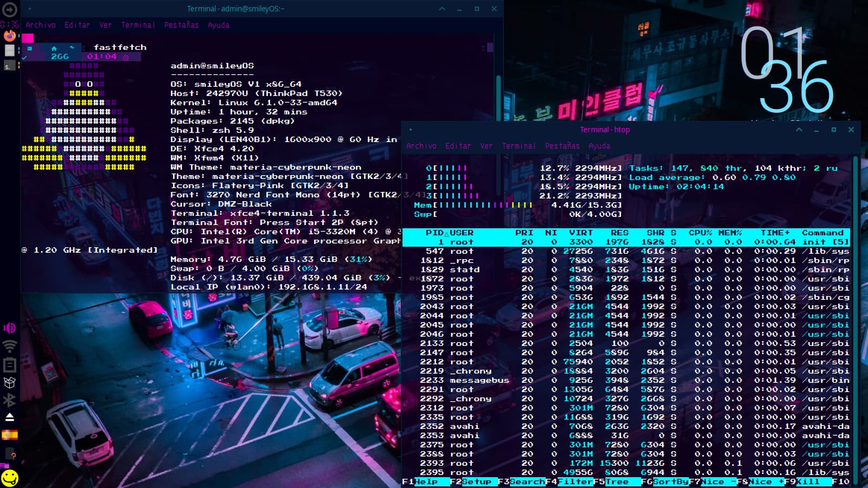Roll up the htop terminal window
868x488 pixels.
pyautogui.click(x=799, y=130)
